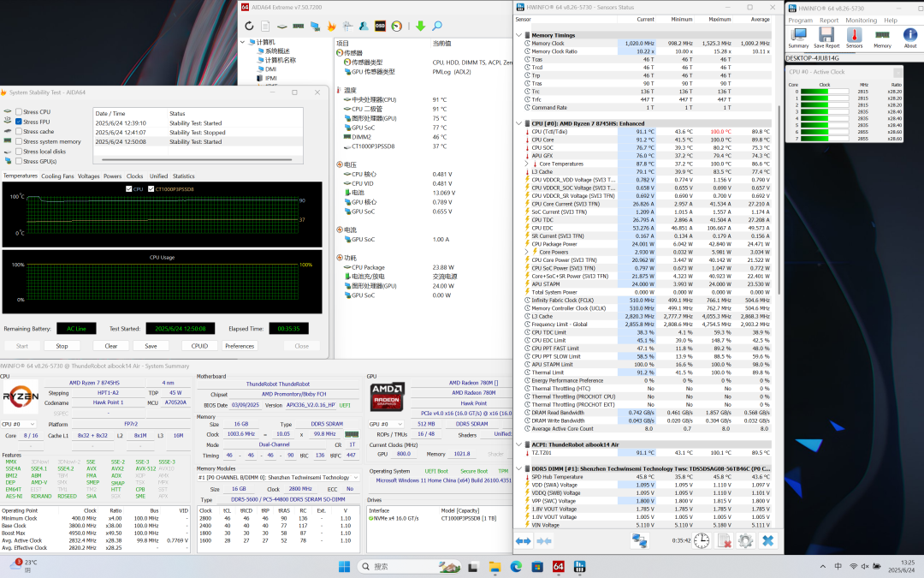Click the gauge sensor icon in AIDA64 toolbar
Screen dimensions: 924x578
(x=397, y=26)
